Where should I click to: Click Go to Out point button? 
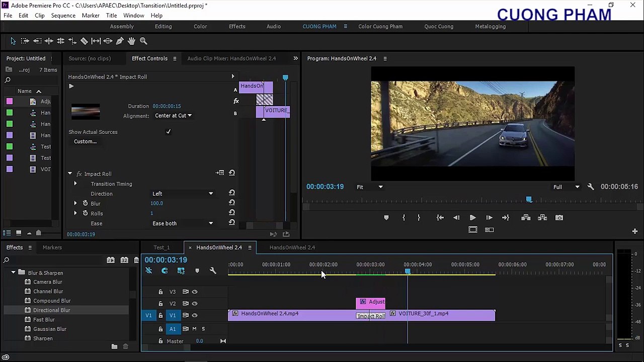(506, 218)
